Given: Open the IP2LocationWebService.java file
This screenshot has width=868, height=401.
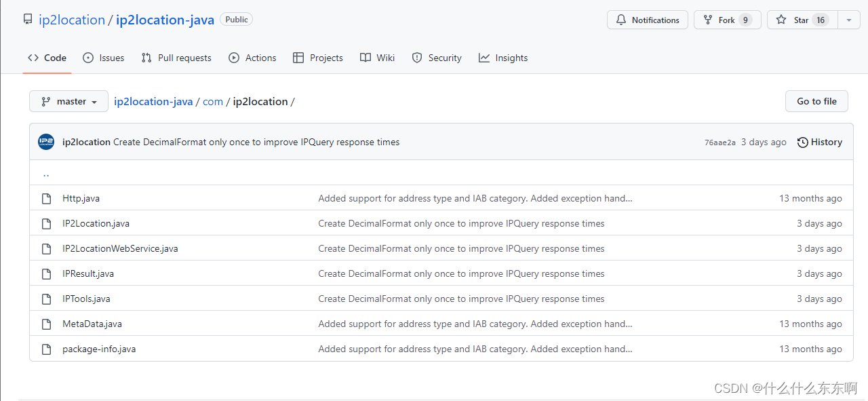Looking at the screenshot, I should [120, 249].
